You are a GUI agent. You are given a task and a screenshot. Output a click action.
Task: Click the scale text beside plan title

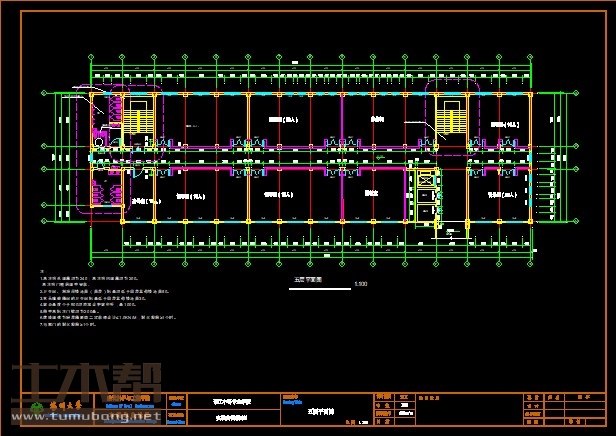coord(360,286)
